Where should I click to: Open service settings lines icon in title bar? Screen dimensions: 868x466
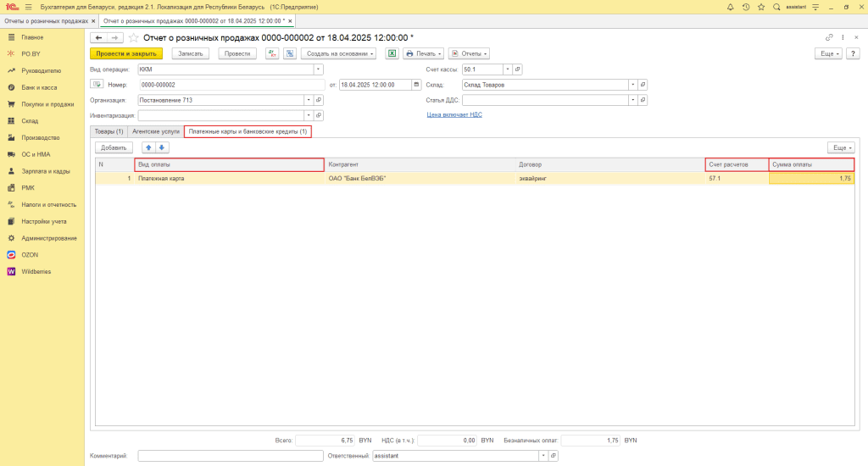click(x=815, y=7)
